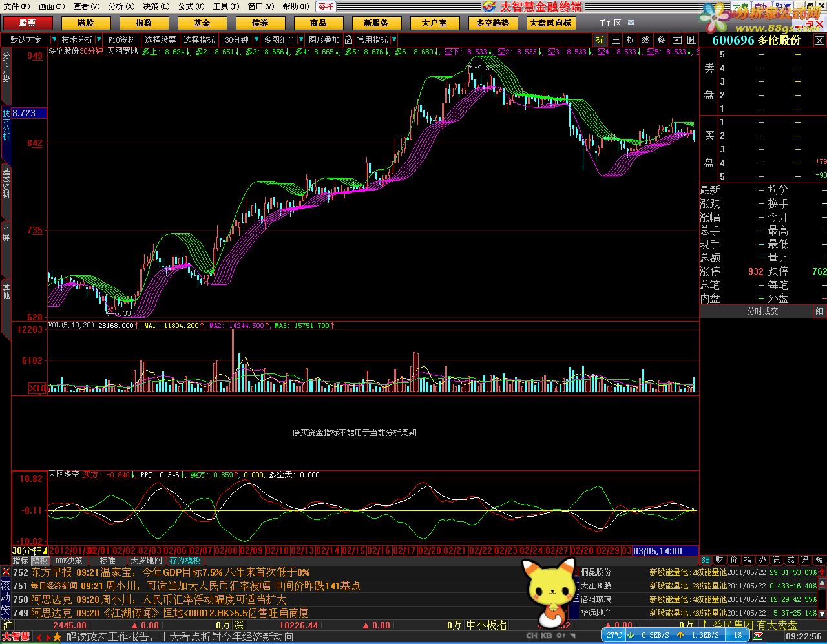This screenshot has width=827, height=644.
Task: Click the 中小板指 index label
Action: click(x=487, y=625)
